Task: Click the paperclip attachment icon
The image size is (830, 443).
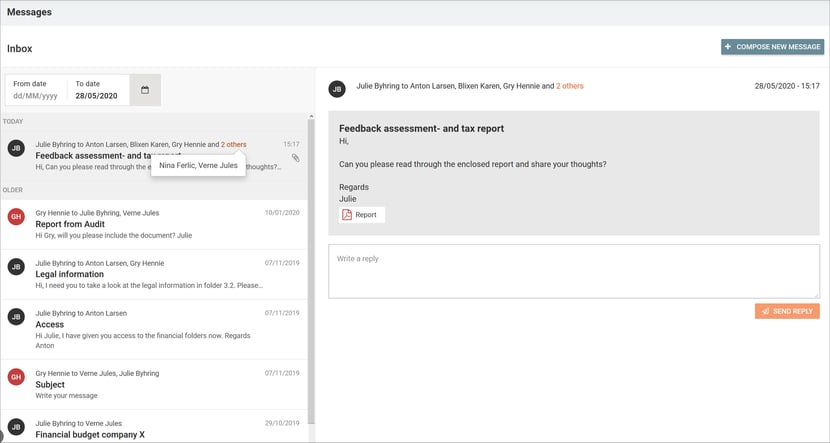Action: [x=295, y=158]
